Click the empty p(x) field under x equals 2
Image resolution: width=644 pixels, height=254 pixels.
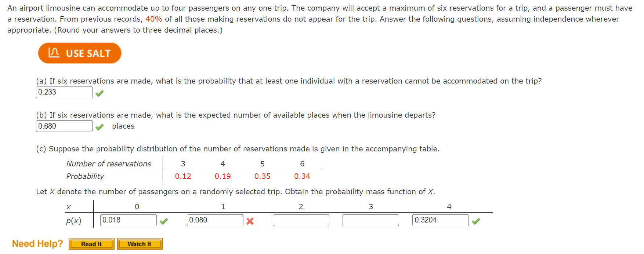coord(301,220)
